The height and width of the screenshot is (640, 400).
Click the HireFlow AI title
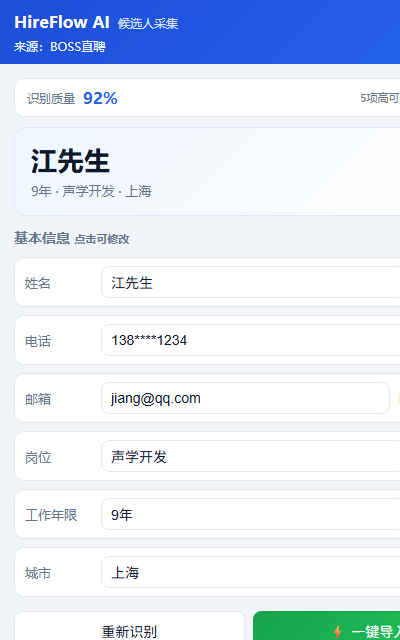62,22
